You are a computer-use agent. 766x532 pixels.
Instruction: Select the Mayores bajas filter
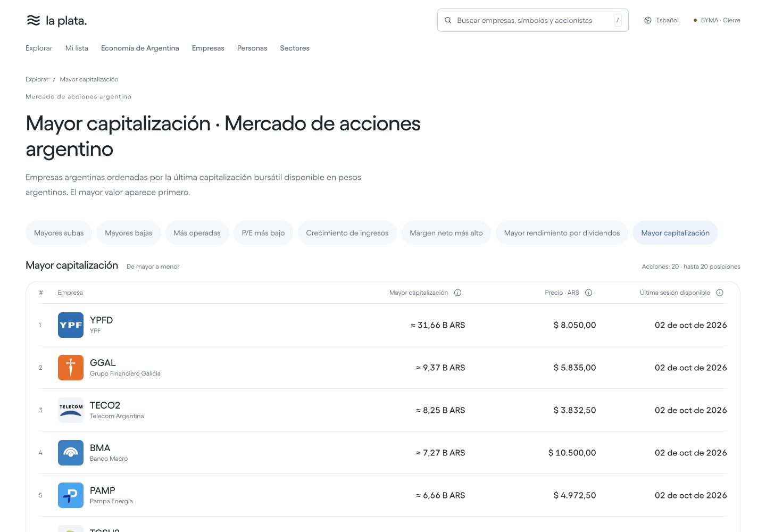[x=129, y=233]
